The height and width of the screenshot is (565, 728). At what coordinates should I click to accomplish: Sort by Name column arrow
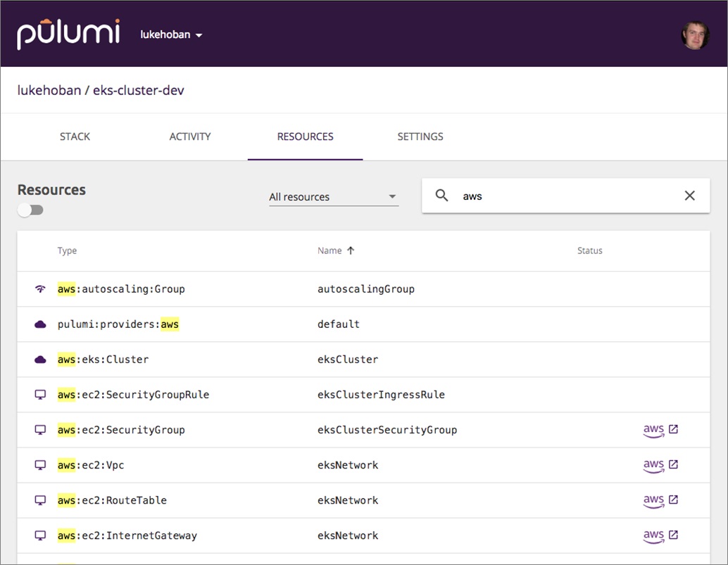click(351, 250)
